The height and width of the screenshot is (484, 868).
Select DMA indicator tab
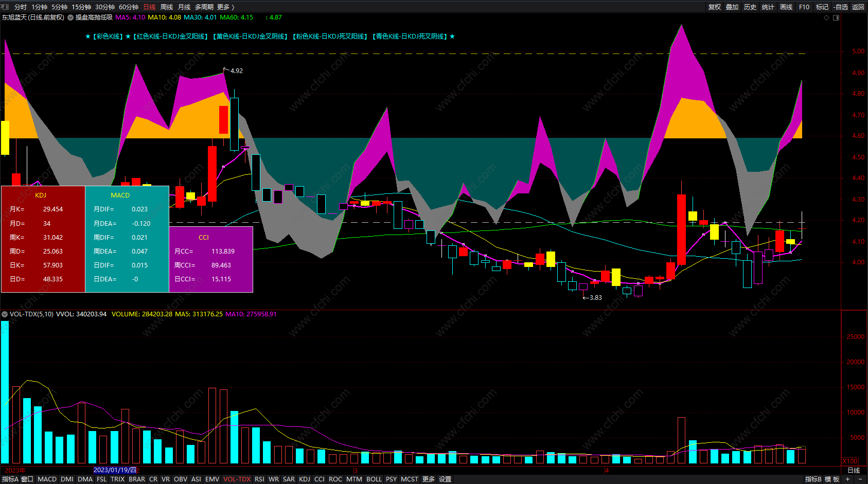(85, 479)
